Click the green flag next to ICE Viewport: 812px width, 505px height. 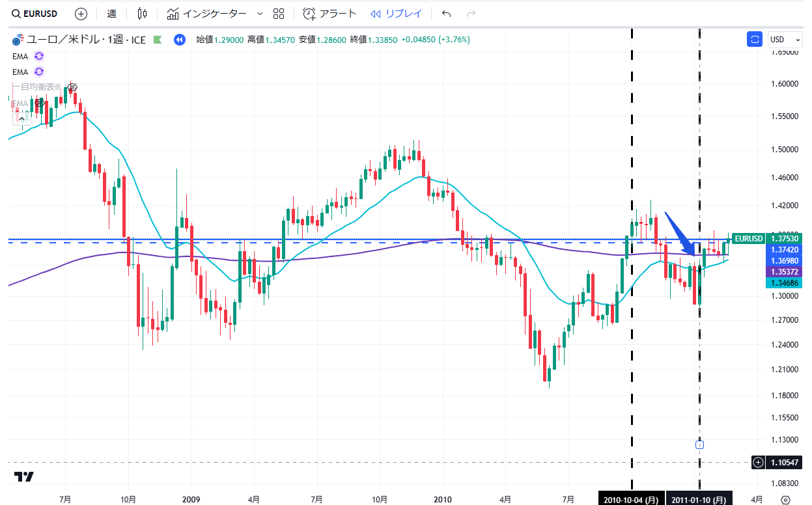[x=157, y=40]
